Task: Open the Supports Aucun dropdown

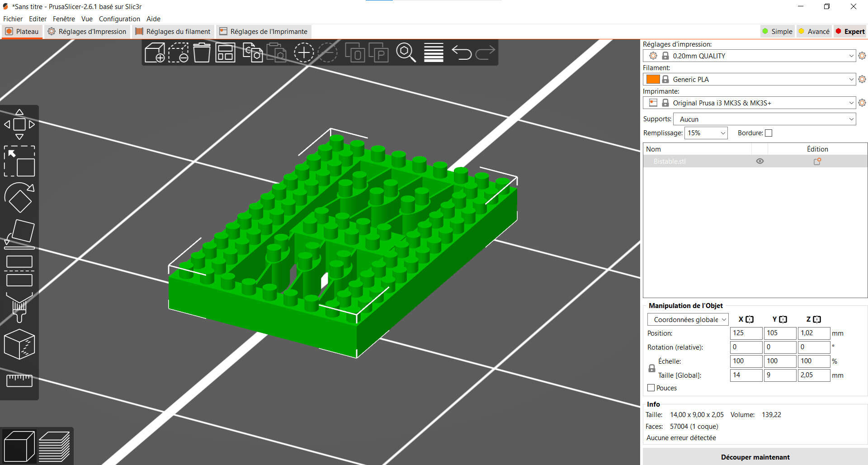Action: pos(764,119)
